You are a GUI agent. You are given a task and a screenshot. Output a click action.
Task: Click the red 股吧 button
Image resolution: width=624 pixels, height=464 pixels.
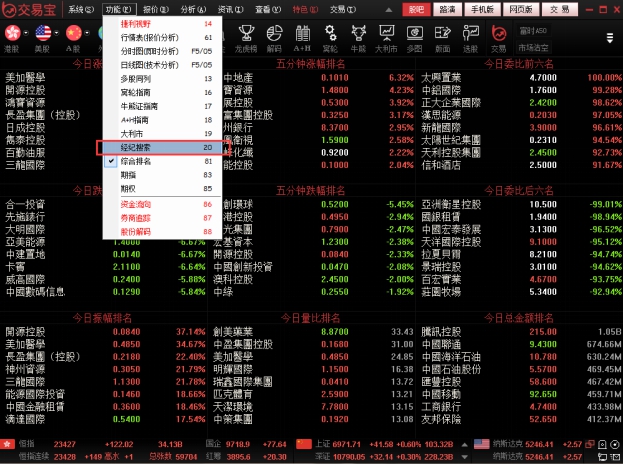(x=416, y=8)
